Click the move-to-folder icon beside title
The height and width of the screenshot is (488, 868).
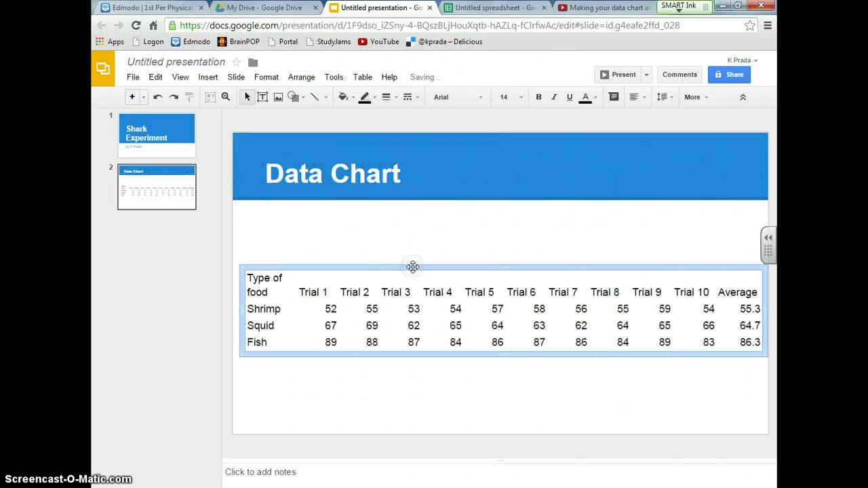[x=253, y=62]
